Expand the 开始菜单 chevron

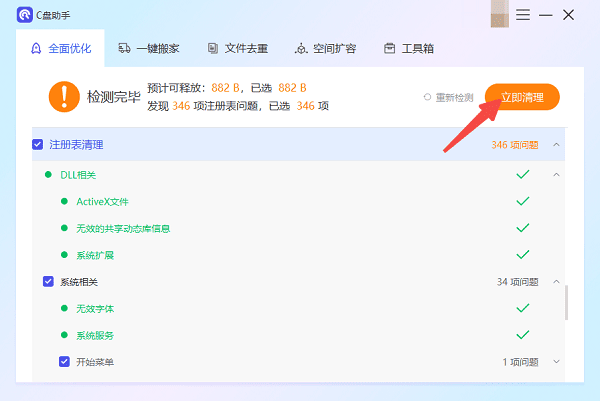pyautogui.click(x=556, y=362)
